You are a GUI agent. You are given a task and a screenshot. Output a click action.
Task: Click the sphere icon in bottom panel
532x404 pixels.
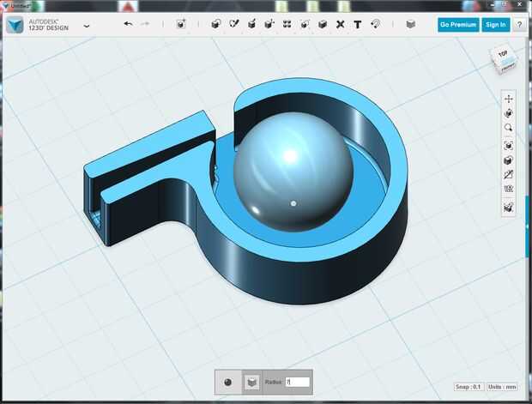pos(228,383)
